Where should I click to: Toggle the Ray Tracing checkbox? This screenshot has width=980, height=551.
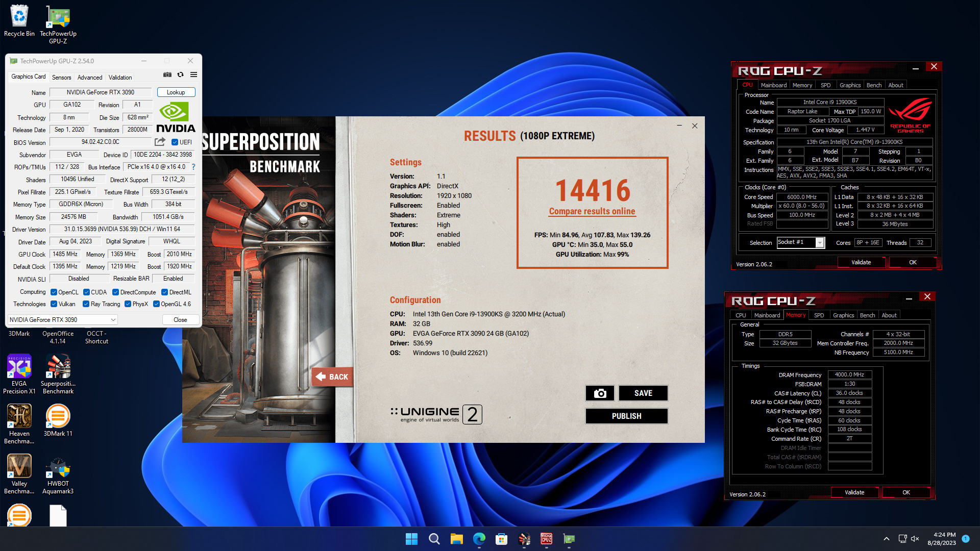tap(86, 304)
